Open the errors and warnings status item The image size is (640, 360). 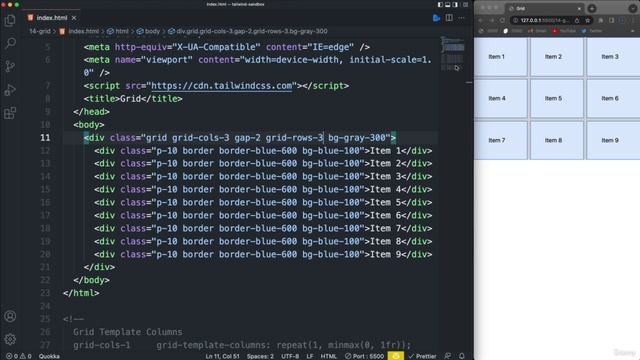tap(18, 356)
